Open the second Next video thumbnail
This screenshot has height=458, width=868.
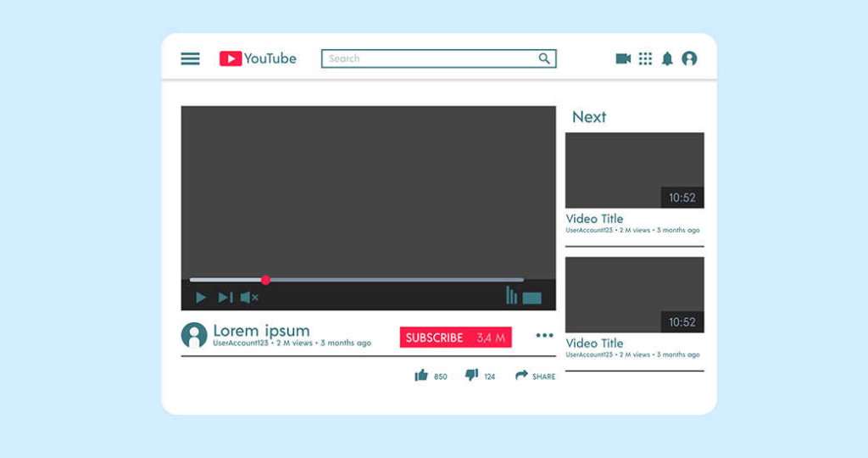tap(634, 294)
